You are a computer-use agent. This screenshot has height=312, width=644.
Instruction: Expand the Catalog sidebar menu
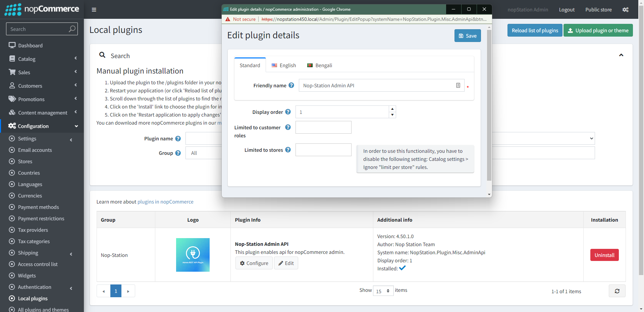pyautogui.click(x=42, y=59)
